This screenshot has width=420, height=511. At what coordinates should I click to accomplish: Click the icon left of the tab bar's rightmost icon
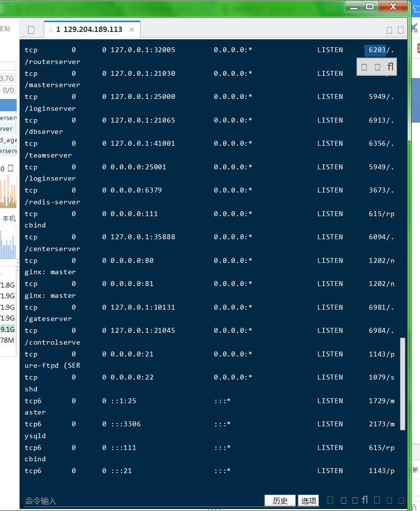tap(390, 30)
